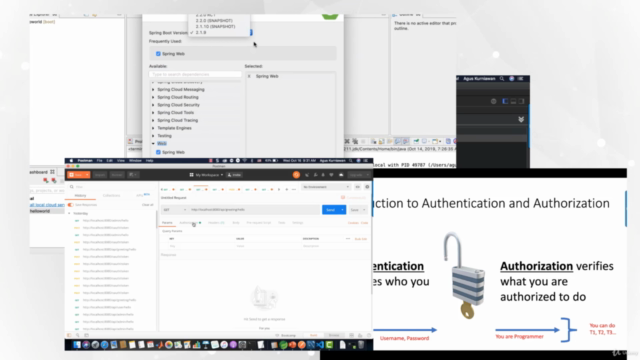
Task: Switch to the Collections tab in sidebar
Action: coord(111,196)
